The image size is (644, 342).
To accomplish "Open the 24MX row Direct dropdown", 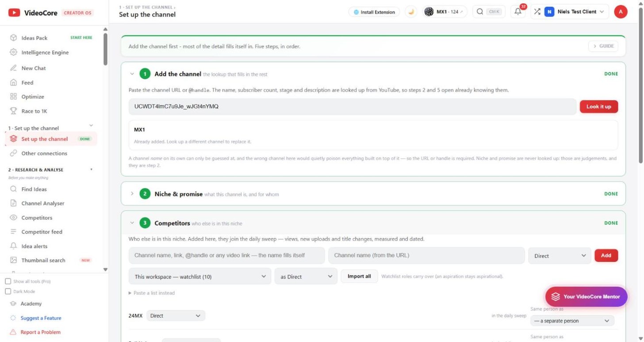I will pos(176,316).
